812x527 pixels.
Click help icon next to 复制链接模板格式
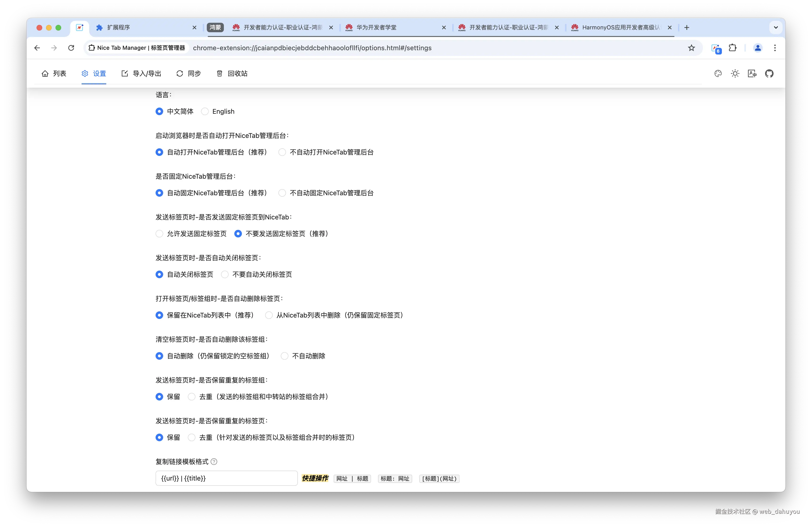point(214,462)
